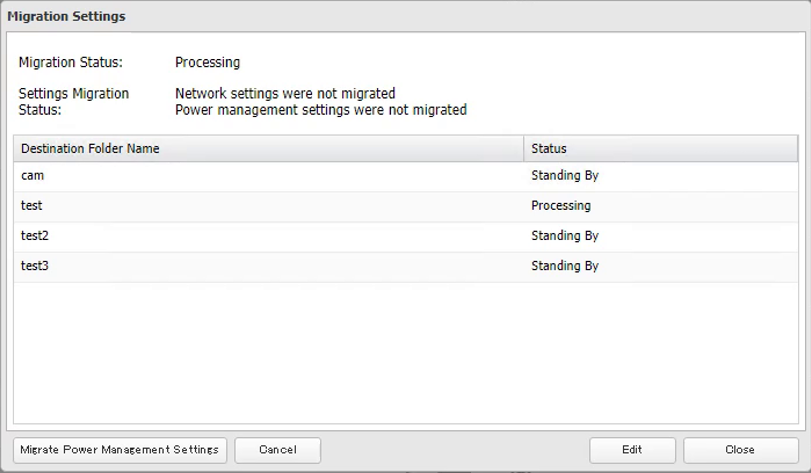This screenshot has height=473, width=811.
Task: Select test2 row's Standing By status
Action: [564, 236]
